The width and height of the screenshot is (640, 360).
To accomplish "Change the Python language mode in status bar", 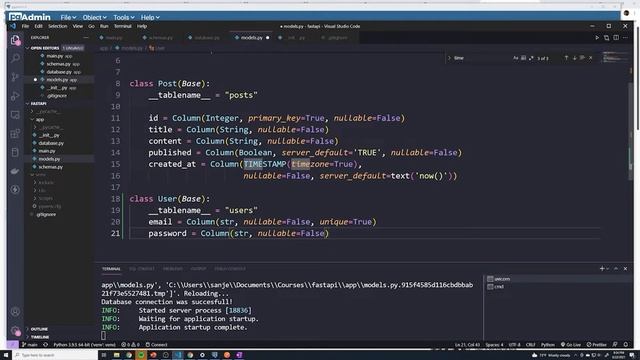I will point(547,344).
